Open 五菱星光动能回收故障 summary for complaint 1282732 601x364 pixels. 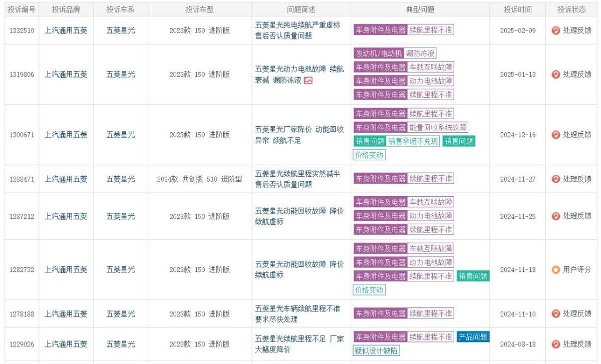coord(299,269)
